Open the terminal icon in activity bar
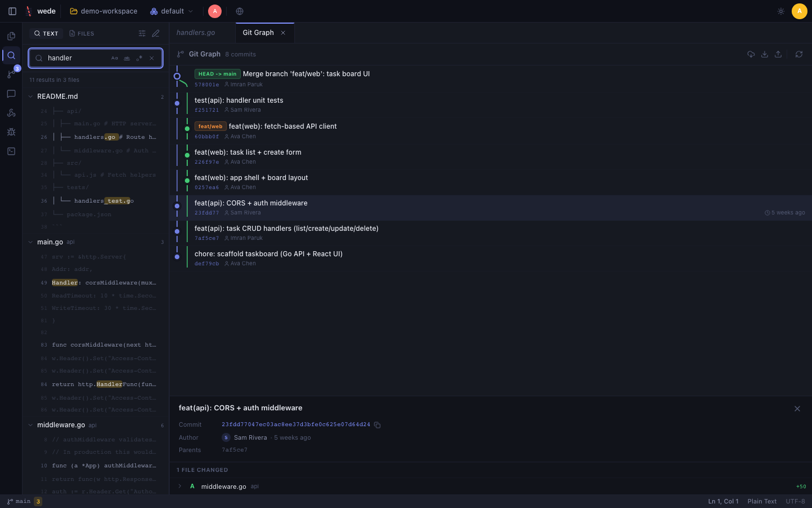This screenshot has width=812, height=508. coord(11,151)
